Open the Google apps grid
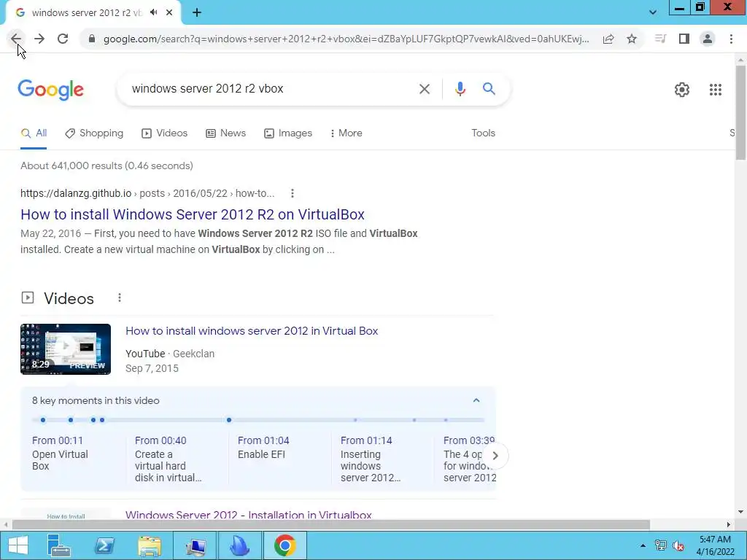Viewport: 747px width, 560px height. point(715,90)
